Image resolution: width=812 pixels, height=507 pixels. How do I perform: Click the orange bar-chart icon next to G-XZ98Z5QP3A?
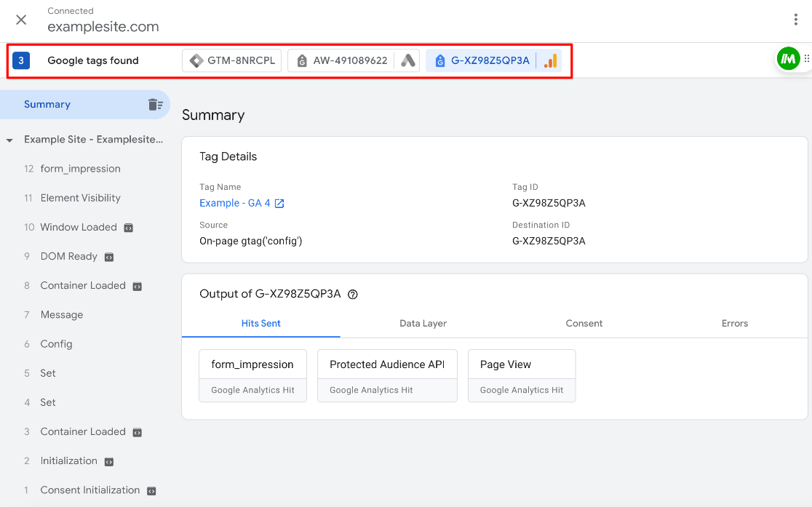coord(551,60)
